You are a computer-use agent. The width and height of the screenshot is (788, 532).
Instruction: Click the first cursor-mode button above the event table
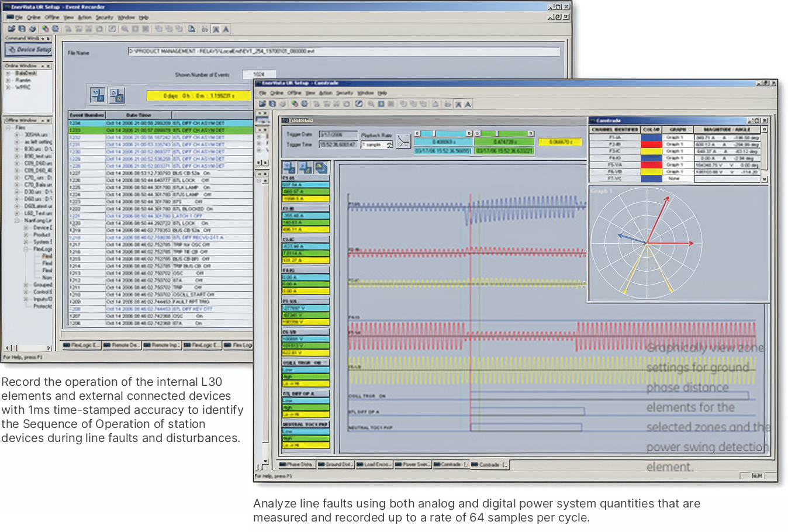click(x=98, y=95)
